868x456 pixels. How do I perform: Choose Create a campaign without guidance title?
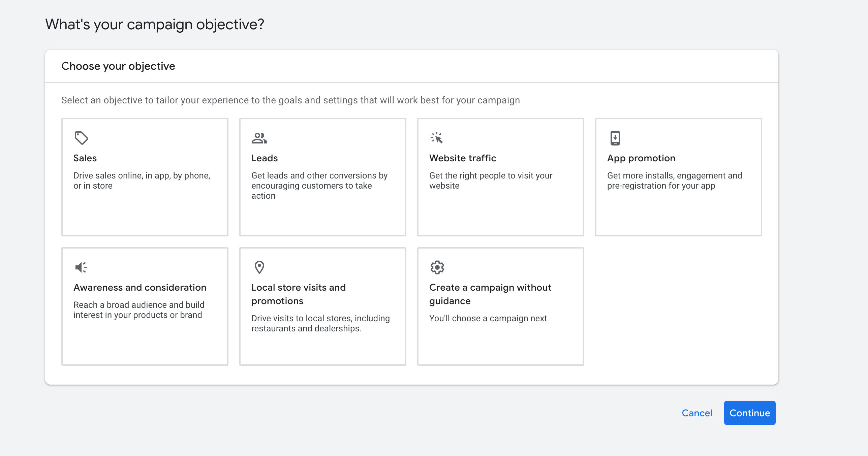pyautogui.click(x=490, y=294)
